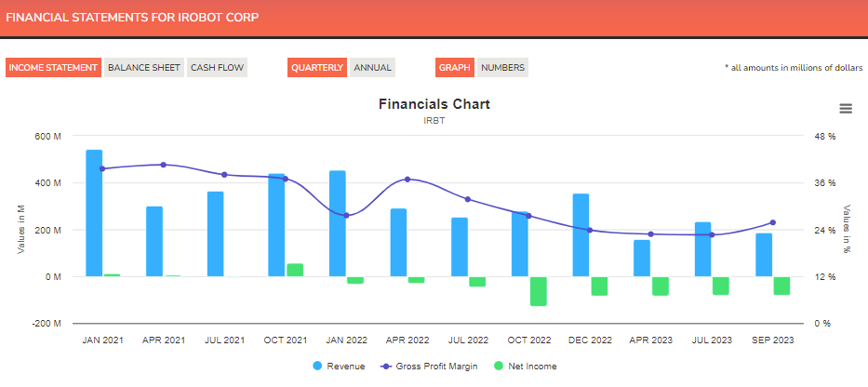Click the Financials Chart title
This screenshot has height=387, width=868.
[x=434, y=104]
